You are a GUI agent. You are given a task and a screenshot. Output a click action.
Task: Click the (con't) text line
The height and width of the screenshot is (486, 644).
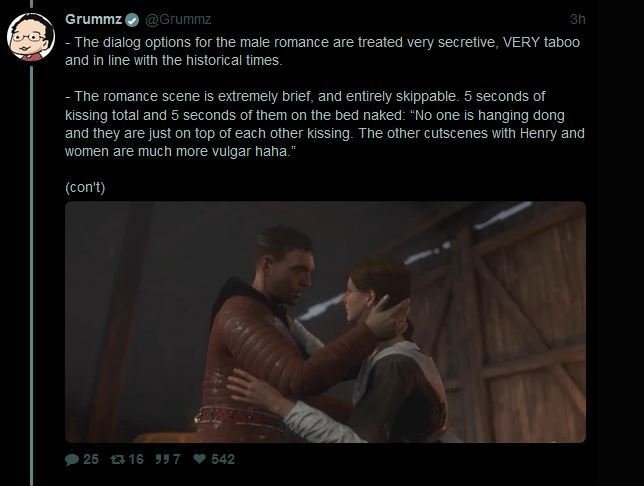85,187
